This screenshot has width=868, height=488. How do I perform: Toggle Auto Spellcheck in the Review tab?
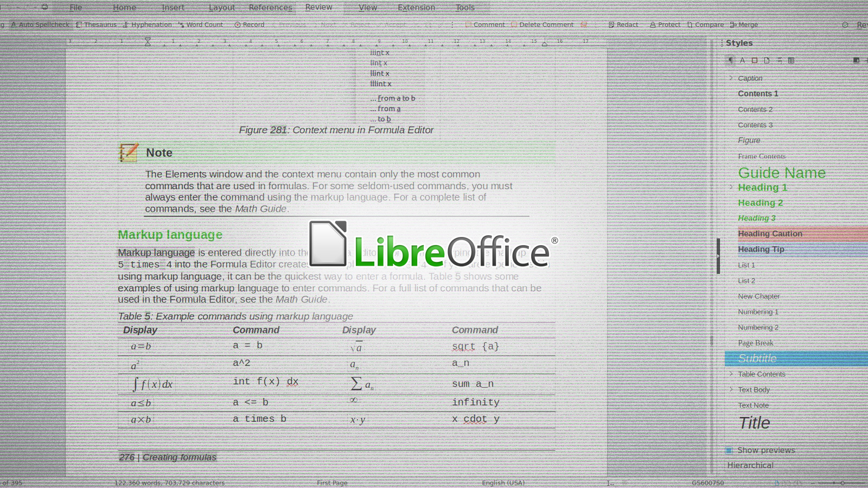[41, 24]
